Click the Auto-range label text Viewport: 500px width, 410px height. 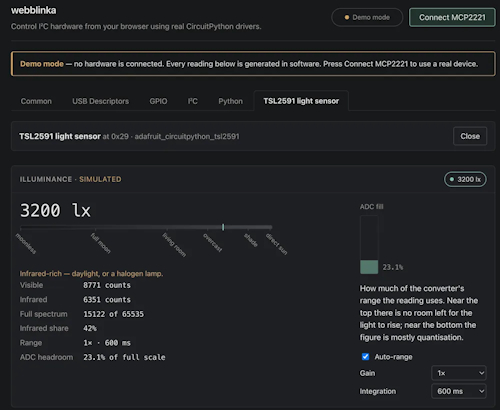393,357
